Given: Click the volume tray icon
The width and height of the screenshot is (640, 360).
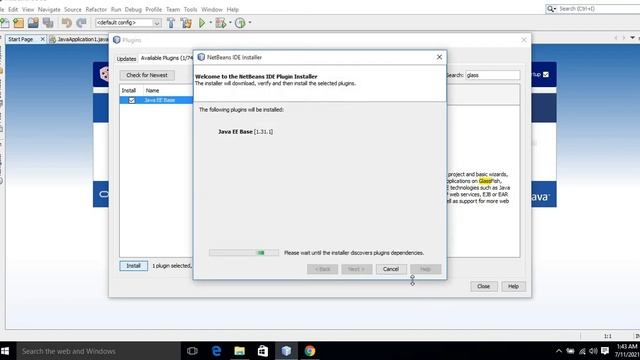Looking at the screenshot, I should pyautogui.click(x=593, y=351).
